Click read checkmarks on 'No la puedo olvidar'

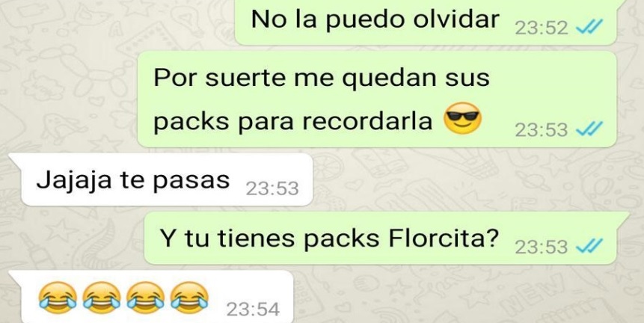coord(589,28)
